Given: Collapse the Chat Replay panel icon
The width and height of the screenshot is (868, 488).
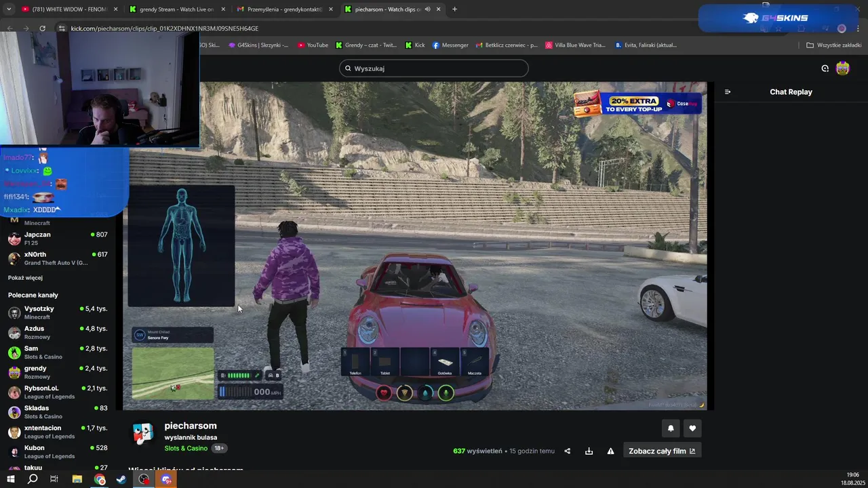Looking at the screenshot, I should [728, 92].
